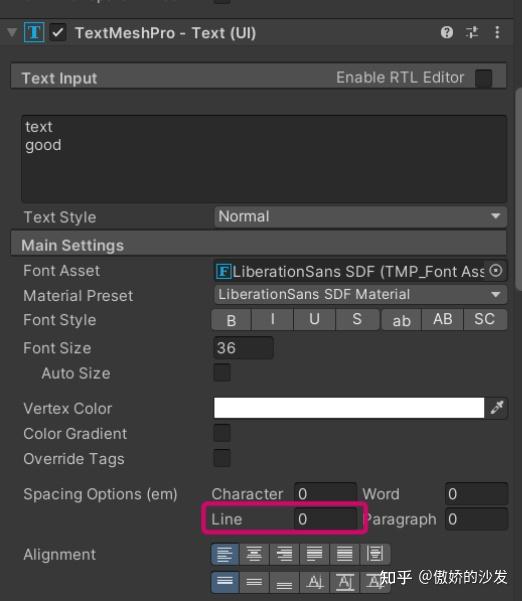Open the component three-dot context menu
This screenshot has height=601, width=522.
pos(497,33)
